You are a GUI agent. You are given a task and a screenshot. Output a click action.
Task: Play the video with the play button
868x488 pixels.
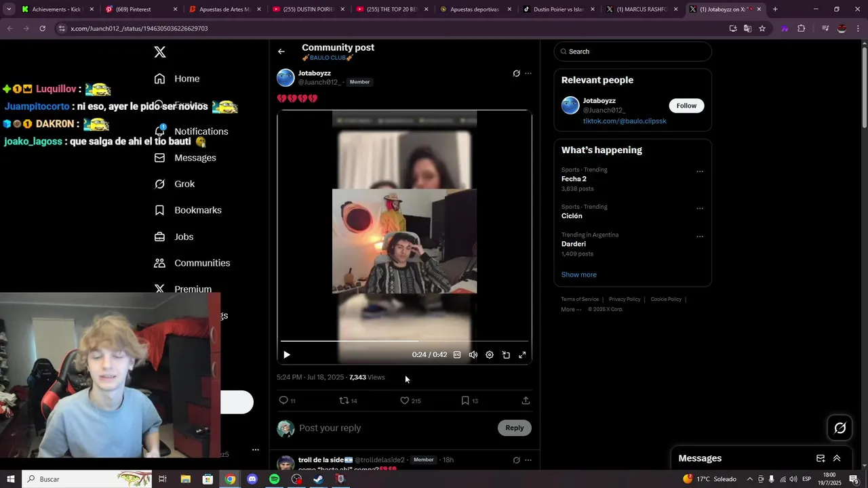click(x=287, y=354)
